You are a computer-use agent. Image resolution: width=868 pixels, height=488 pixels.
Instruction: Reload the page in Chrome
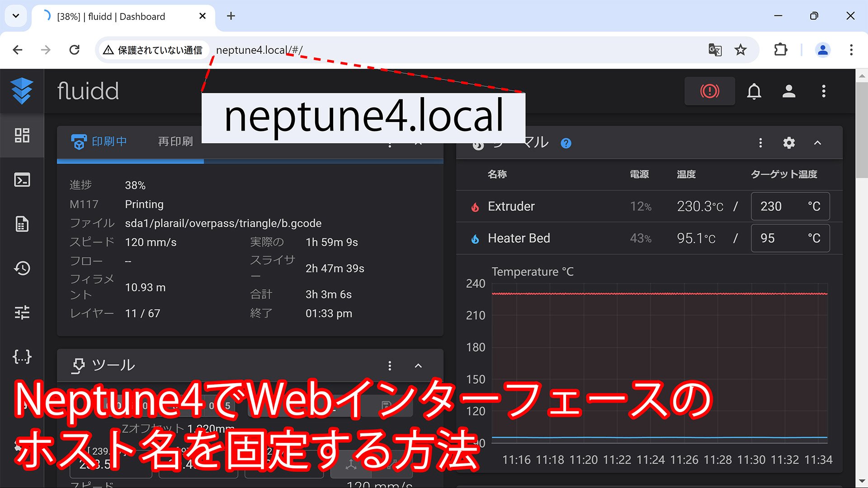pyautogui.click(x=75, y=50)
